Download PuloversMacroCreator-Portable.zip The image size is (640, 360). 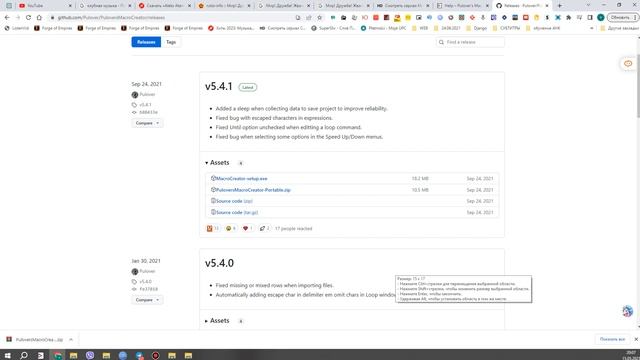click(x=253, y=190)
